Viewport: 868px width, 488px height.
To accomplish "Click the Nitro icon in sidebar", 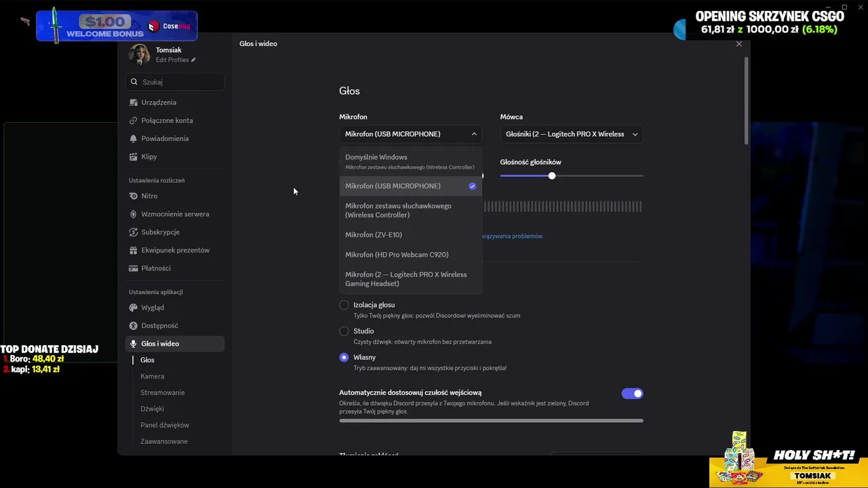I will click(x=134, y=196).
